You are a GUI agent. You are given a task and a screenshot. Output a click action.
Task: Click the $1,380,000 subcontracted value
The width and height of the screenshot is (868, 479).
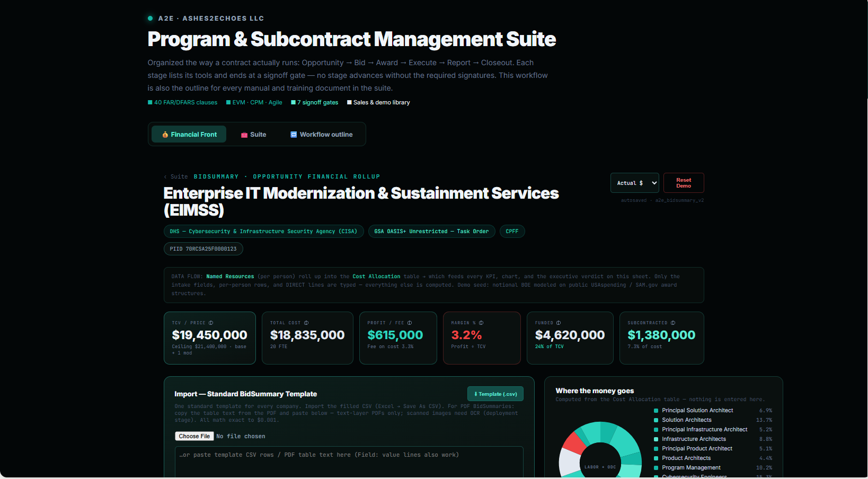(661, 335)
